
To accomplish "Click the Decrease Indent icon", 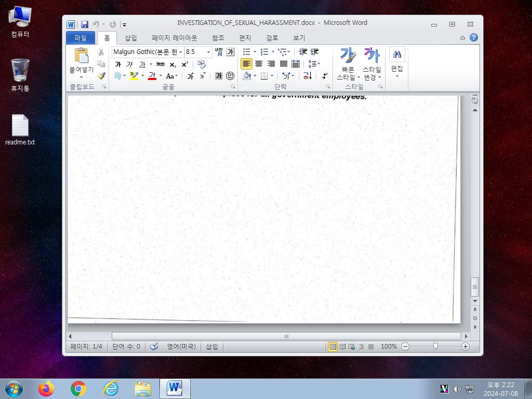I will pos(303,52).
